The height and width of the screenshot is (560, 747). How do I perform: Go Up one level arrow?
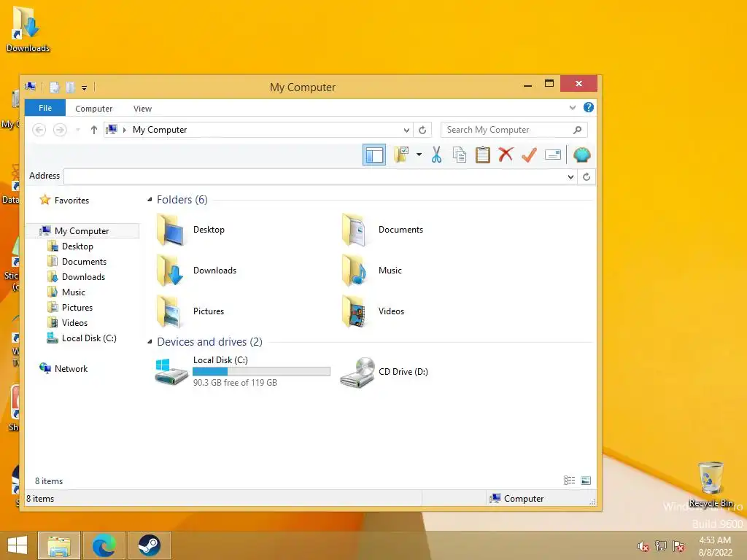tap(94, 130)
